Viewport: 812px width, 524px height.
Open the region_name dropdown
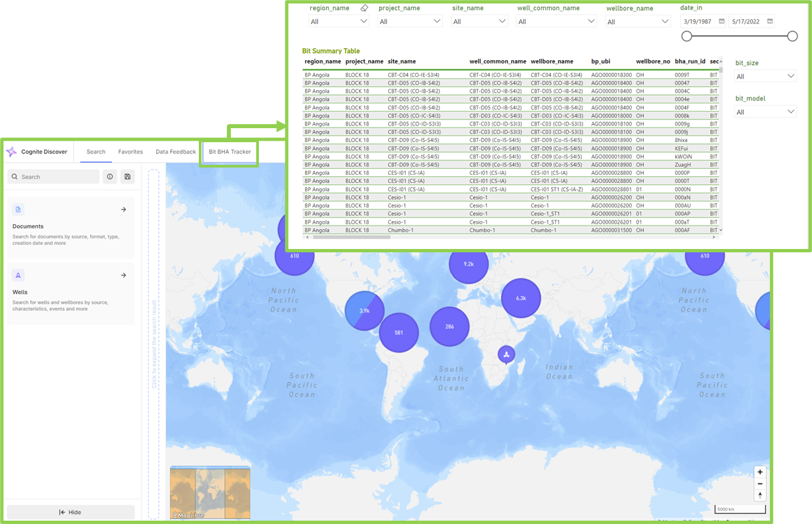click(x=339, y=21)
